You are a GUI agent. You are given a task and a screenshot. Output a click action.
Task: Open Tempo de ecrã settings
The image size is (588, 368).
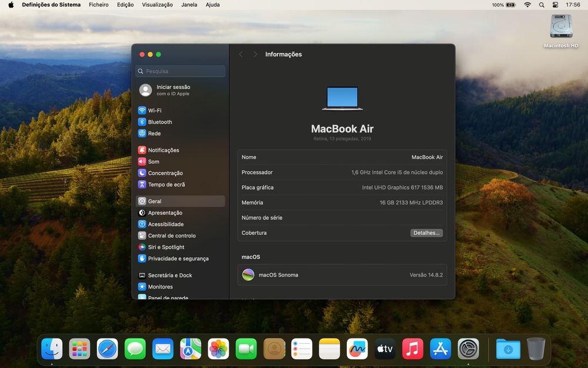[181, 184]
